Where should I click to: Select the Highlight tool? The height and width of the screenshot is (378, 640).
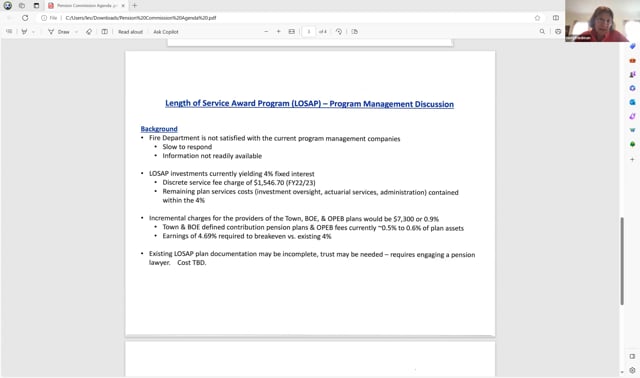tap(24, 31)
